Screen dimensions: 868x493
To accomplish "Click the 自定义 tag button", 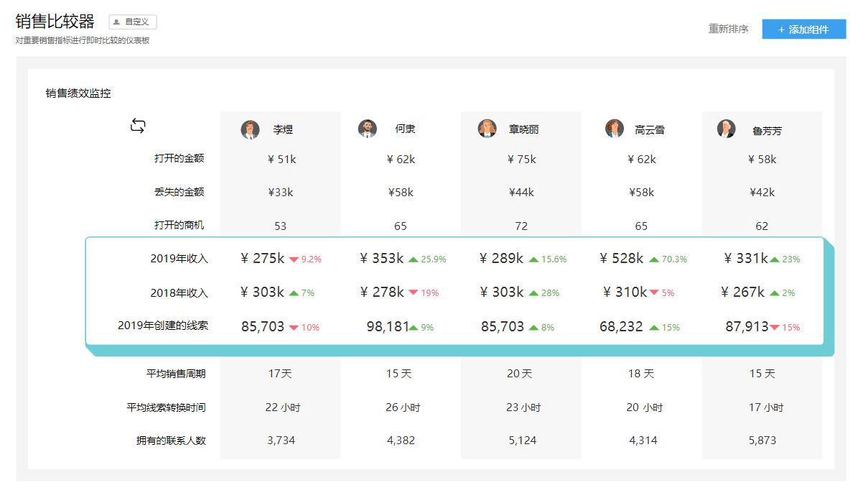I will [133, 22].
